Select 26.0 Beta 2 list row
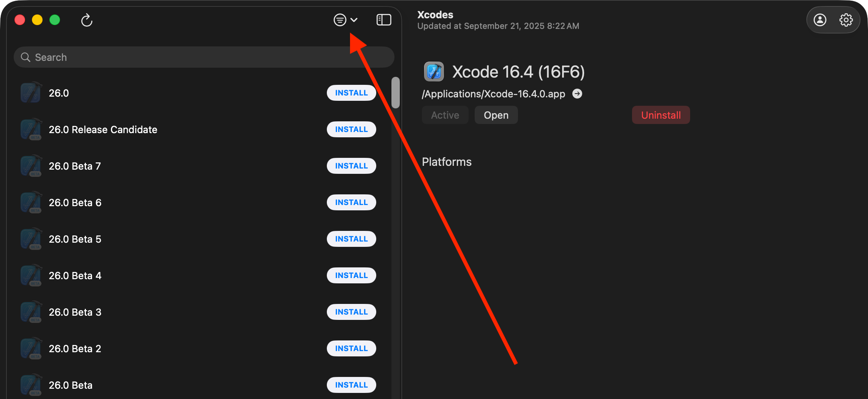Viewport: 868px width, 399px height. point(75,348)
